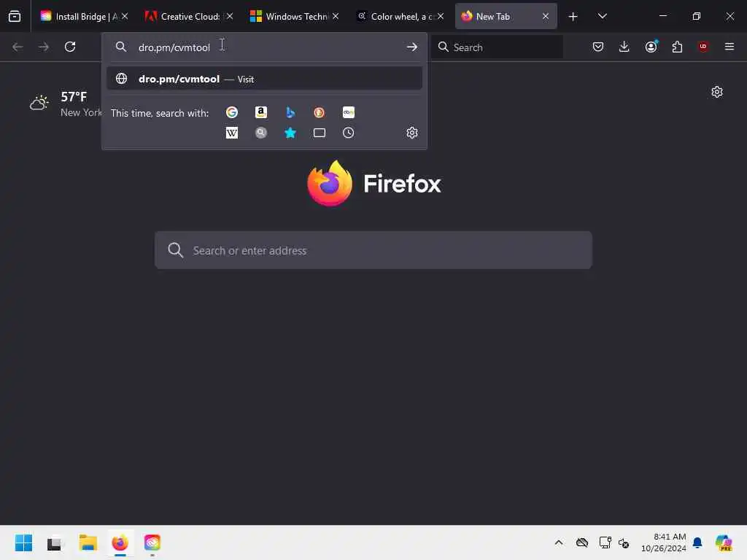Open the clock showing 8:41 AM

pos(664,542)
